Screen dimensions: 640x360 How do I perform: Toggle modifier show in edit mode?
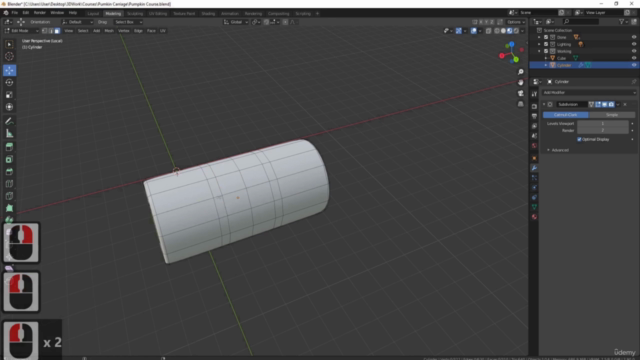(598, 104)
